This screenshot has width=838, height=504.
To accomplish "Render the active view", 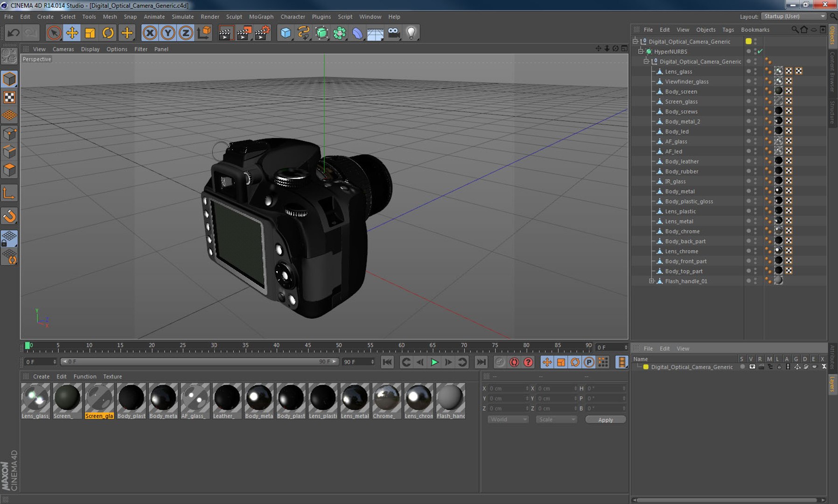I will 225,33.
